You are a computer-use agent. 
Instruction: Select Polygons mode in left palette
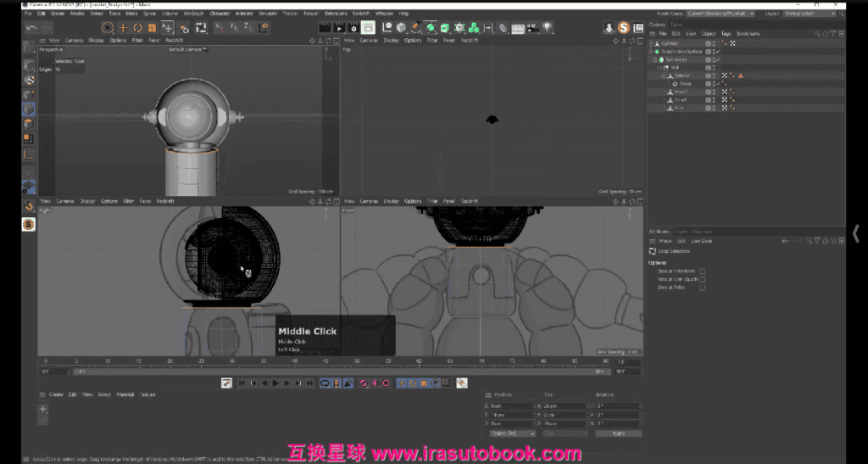coord(29,124)
